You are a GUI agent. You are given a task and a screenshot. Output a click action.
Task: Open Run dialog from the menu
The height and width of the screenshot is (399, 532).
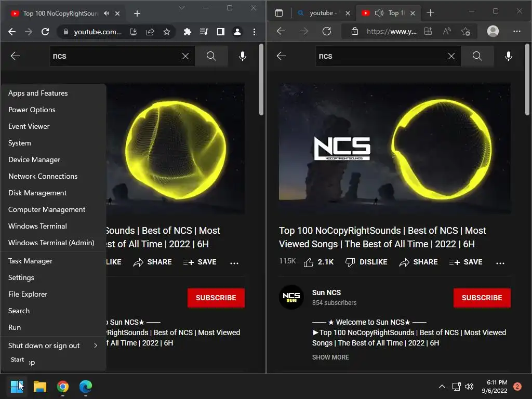click(x=54, y=327)
